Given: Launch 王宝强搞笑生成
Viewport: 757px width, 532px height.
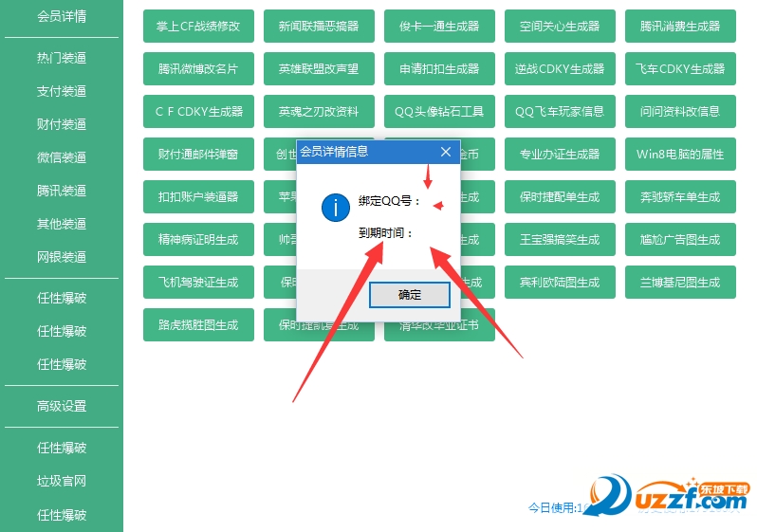Looking at the screenshot, I should (x=560, y=240).
